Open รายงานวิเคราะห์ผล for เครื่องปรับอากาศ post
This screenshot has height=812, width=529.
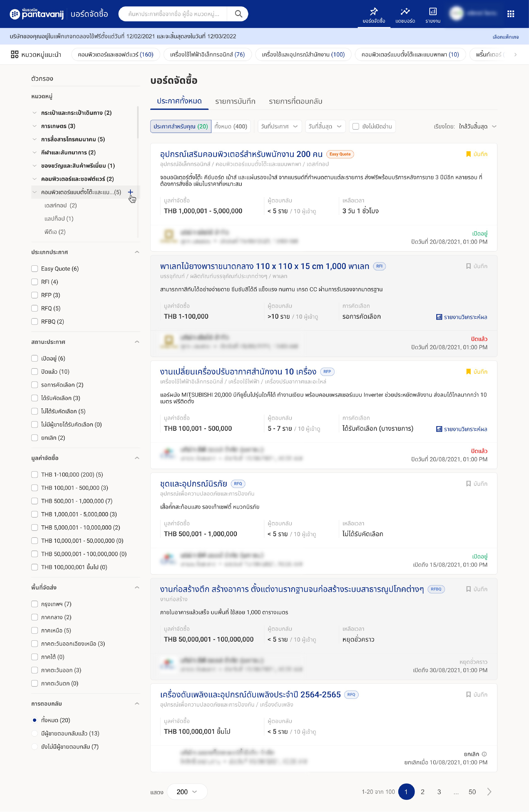click(461, 429)
